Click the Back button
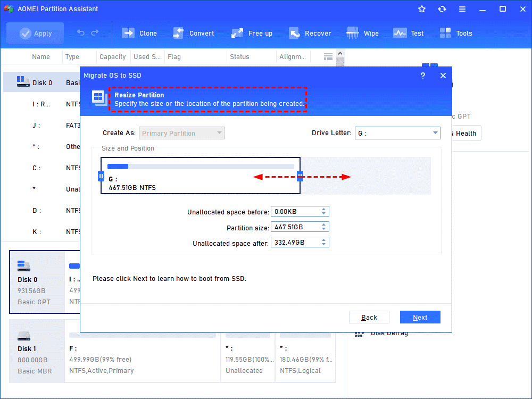 point(369,317)
